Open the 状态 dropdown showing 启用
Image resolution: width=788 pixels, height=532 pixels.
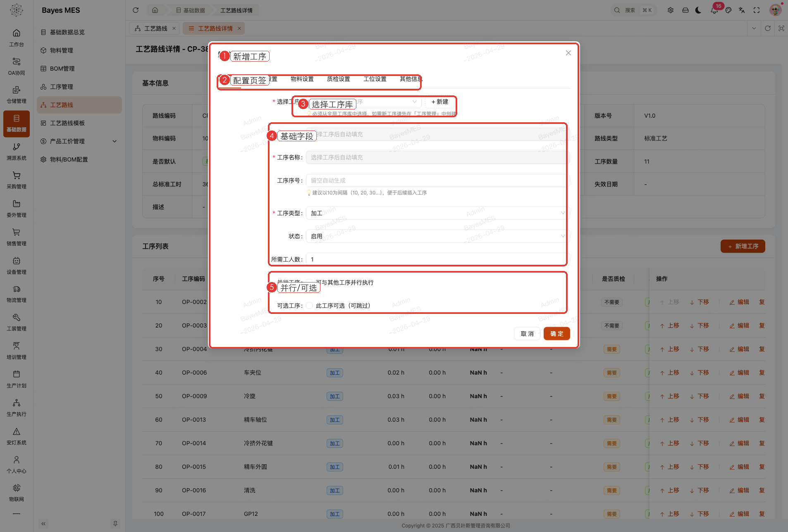pyautogui.click(x=438, y=236)
